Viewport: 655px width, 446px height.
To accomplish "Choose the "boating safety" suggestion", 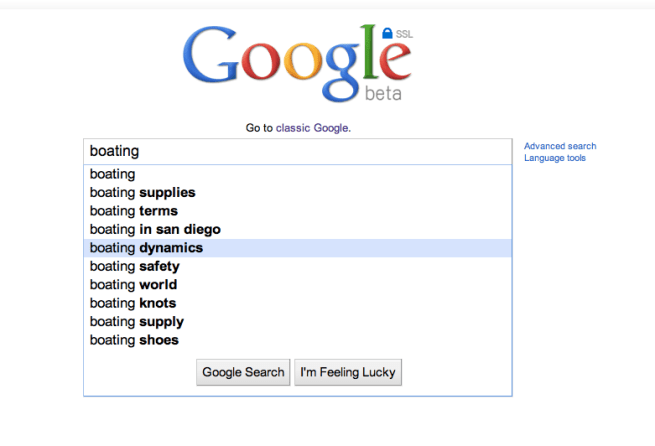I will (134, 266).
